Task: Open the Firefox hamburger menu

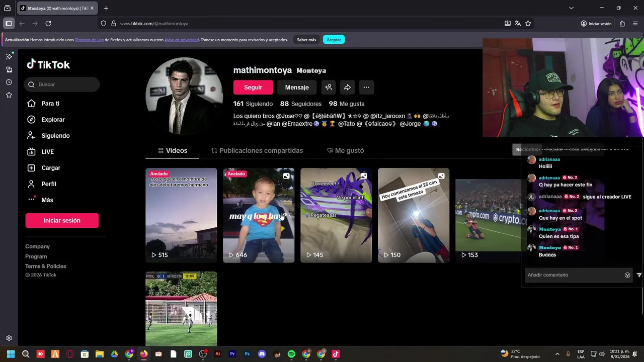Action: 635,24
